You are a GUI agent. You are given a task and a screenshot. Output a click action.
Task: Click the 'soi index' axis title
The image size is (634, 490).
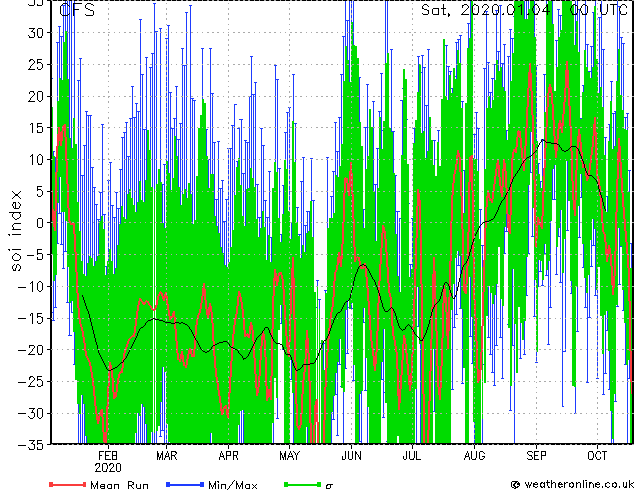click(15, 231)
